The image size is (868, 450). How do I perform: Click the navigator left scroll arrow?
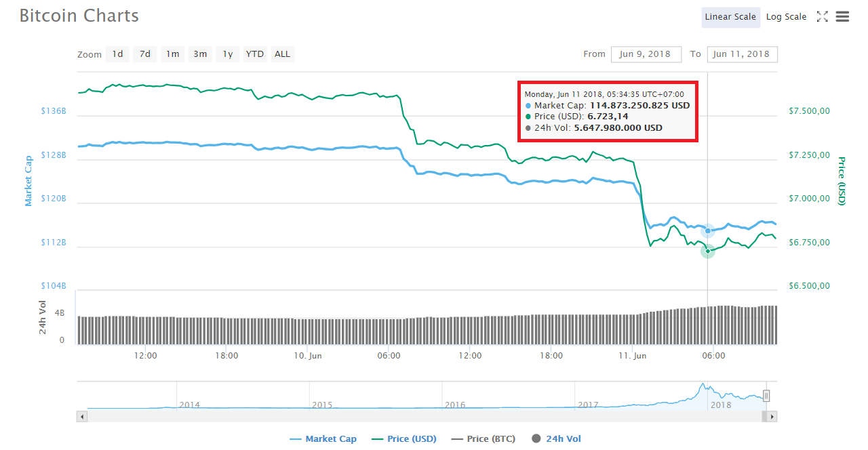pyautogui.click(x=83, y=416)
